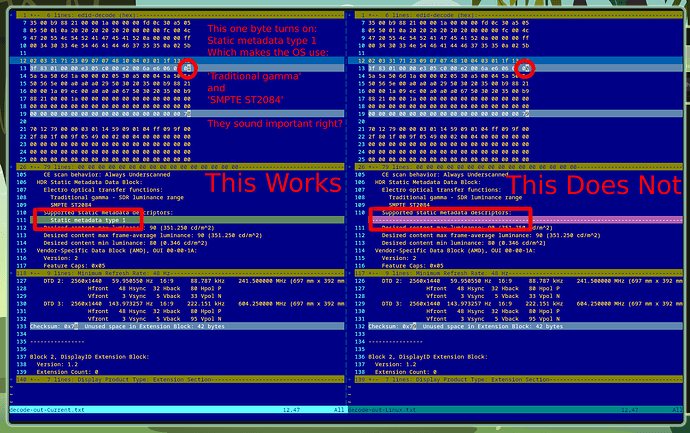Expand the left pane edid-decode (hex) fold
Screen dimensions: 690x433
[x=180, y=15]
